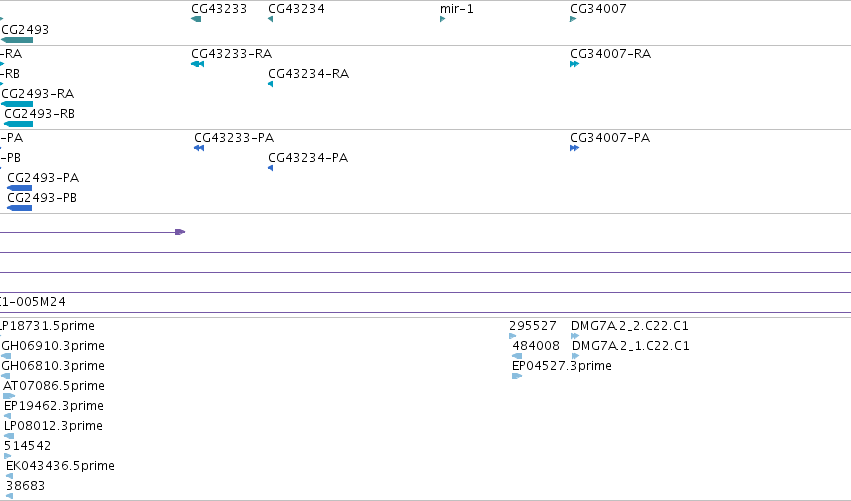The width and height of the screenshot is (851, 501).
Task: Select EST GH06910.3prime label
Action: (53, 346)
